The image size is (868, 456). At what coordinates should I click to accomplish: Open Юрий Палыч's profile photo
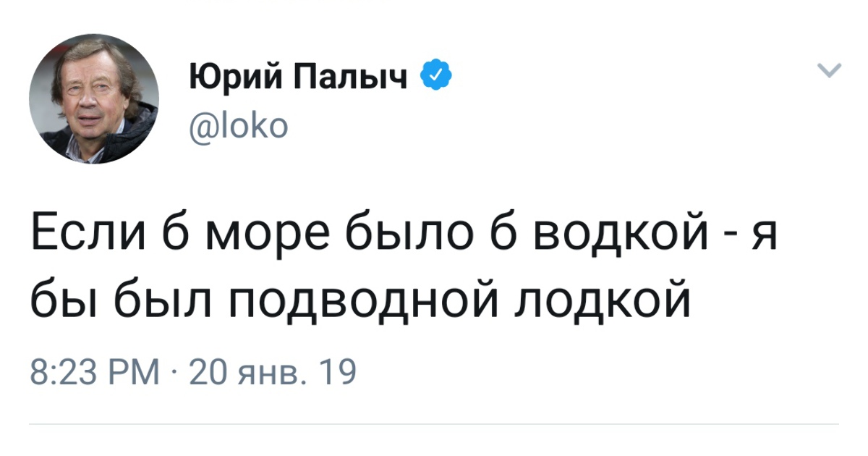coord(93,98)
